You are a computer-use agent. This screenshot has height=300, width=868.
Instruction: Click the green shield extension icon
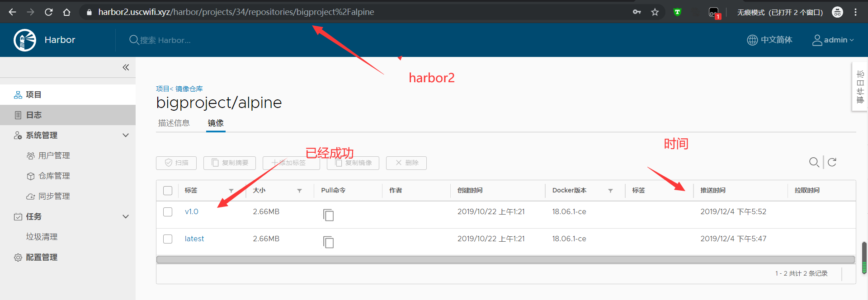677,12
